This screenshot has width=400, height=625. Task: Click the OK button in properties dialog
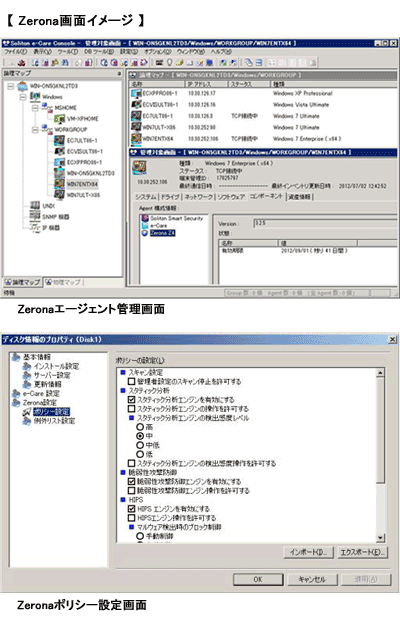tap(258, 579)
